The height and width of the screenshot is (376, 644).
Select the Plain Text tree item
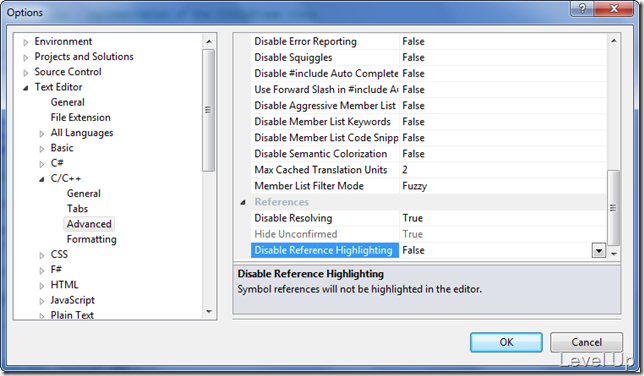(x=72, y=315)
